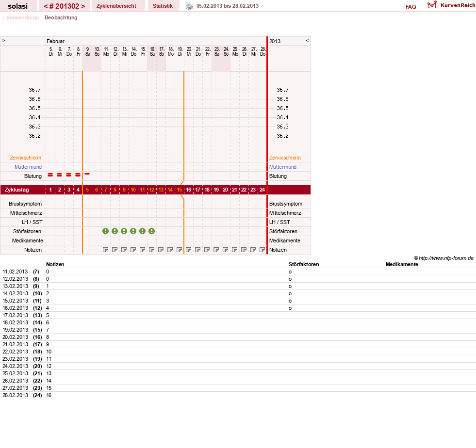
Task: Go to next cycle with the > arrow after 201302
Action: coord(83,6)
